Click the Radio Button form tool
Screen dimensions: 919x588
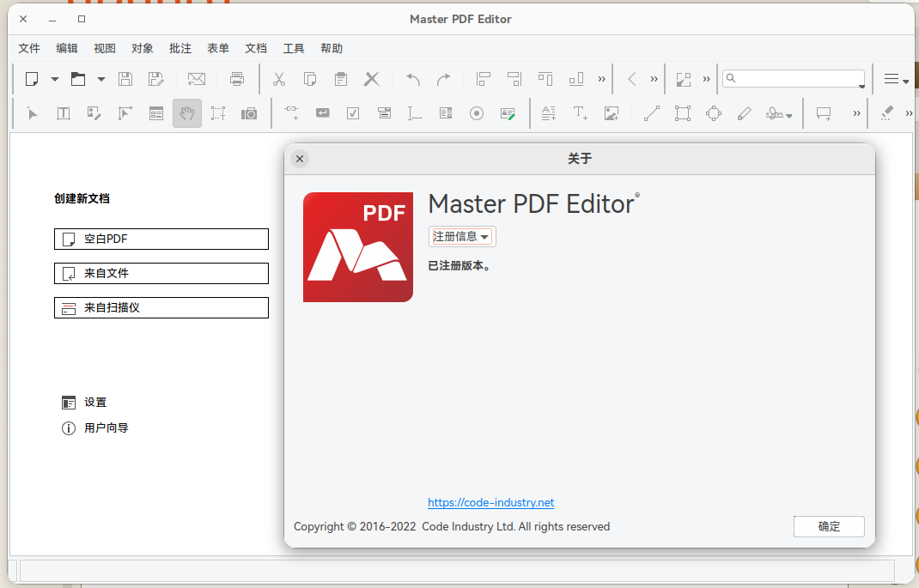pyautogui.click(x=477, y=113)
